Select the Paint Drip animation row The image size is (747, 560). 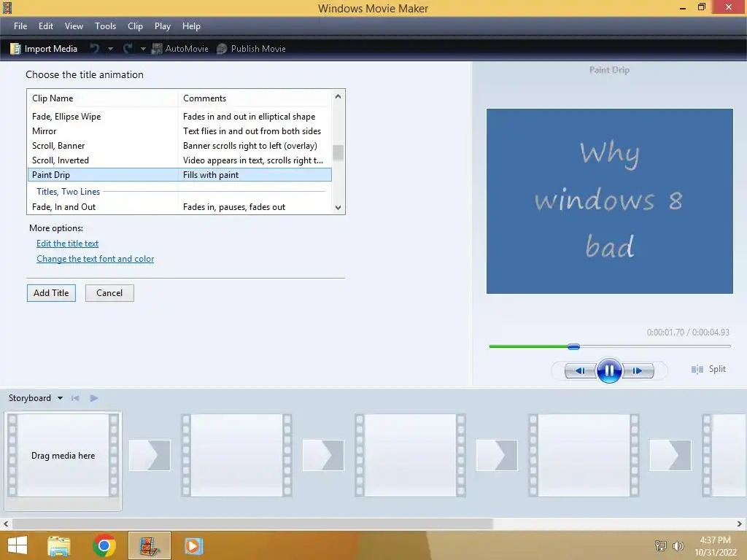(180, 175)
